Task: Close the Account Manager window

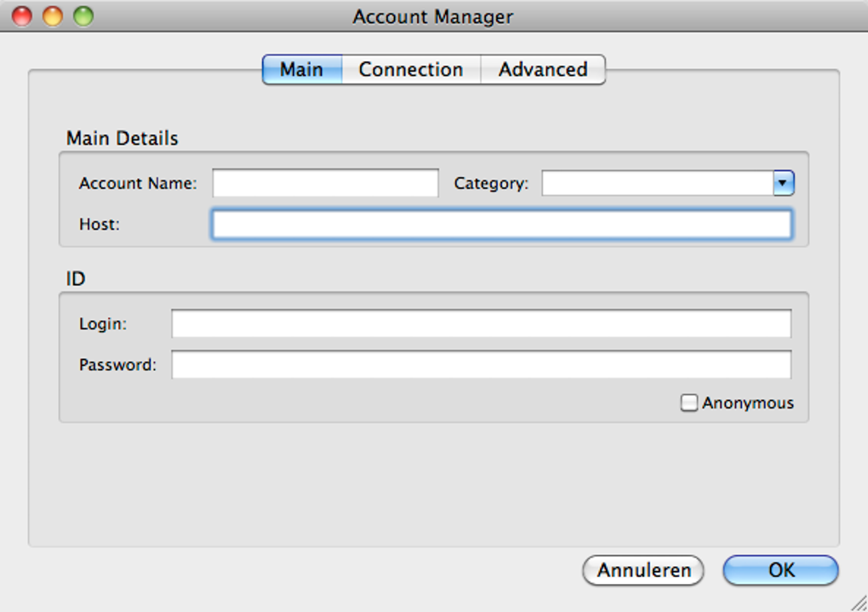Action: [x=22, y=16]
